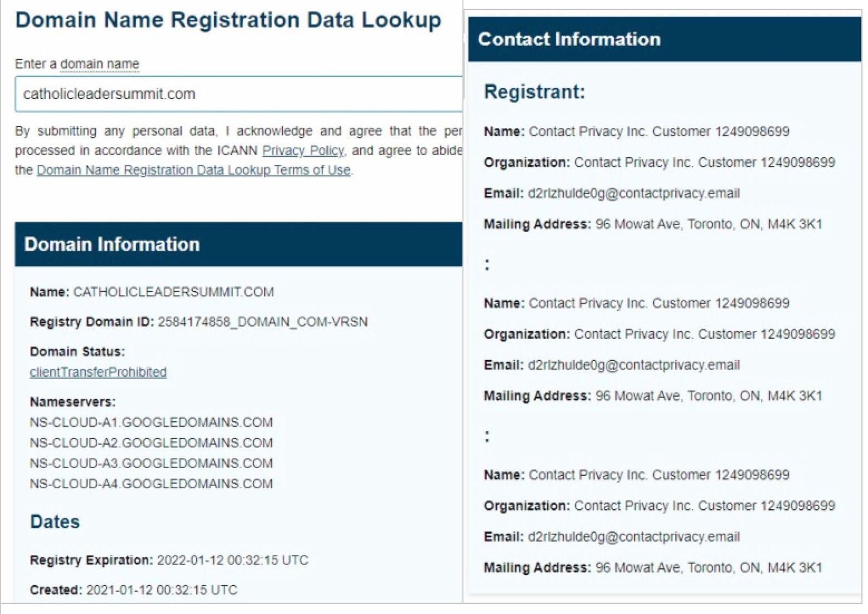This screenshot has height=614, width=868.
Task: Open the ICANN Privacy Policy link
Action: [x=303, y=150]
